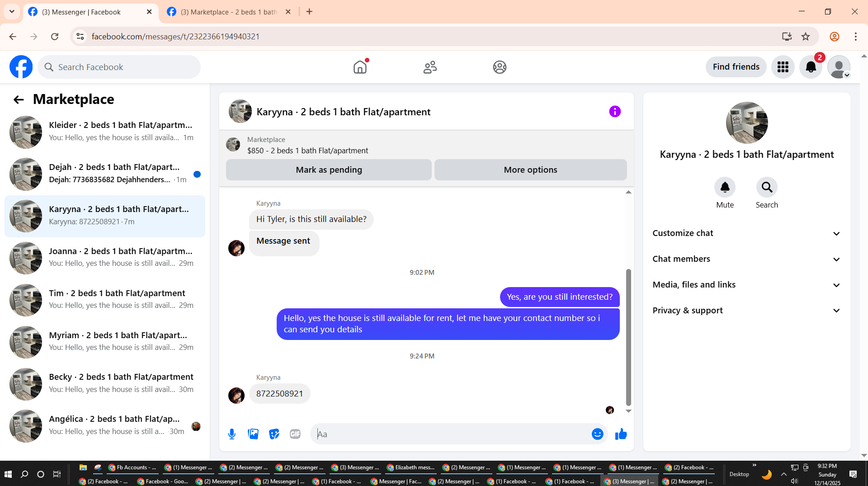The image size is (868, 486).
Task: Go back in browser history
Action: click(13, 37)
